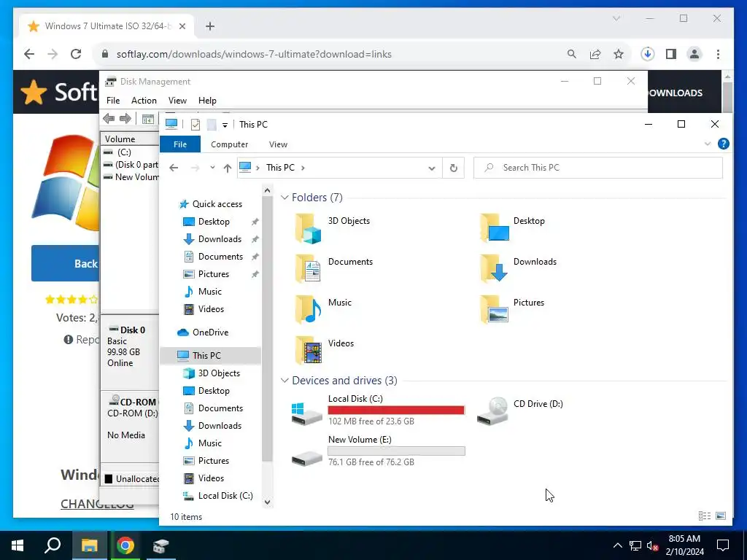Click the New Volume (E:) capacity bar
The width and height of the screenshot is (747, 560).
(396, 451)
